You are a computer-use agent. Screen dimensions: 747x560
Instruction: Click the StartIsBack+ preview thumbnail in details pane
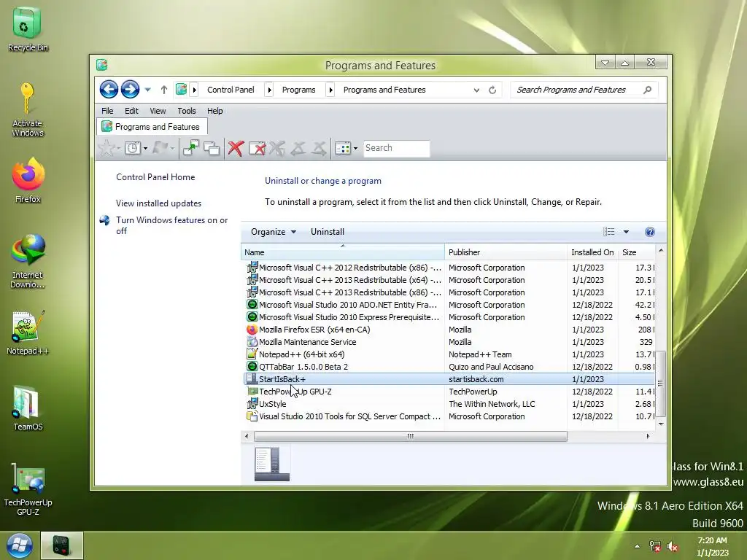click(272, 464)
